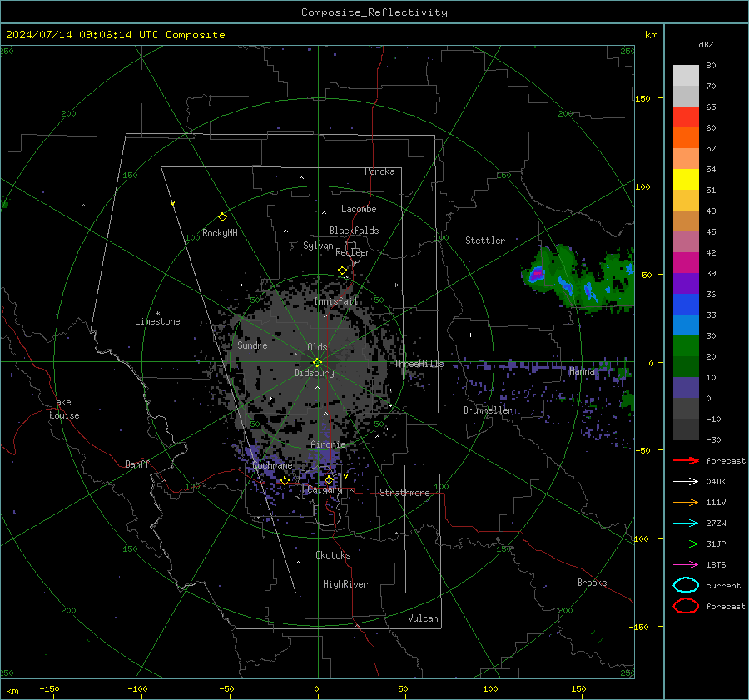Click the Lacombe city label
Screen dimensions: 749x700
point(359,209)
